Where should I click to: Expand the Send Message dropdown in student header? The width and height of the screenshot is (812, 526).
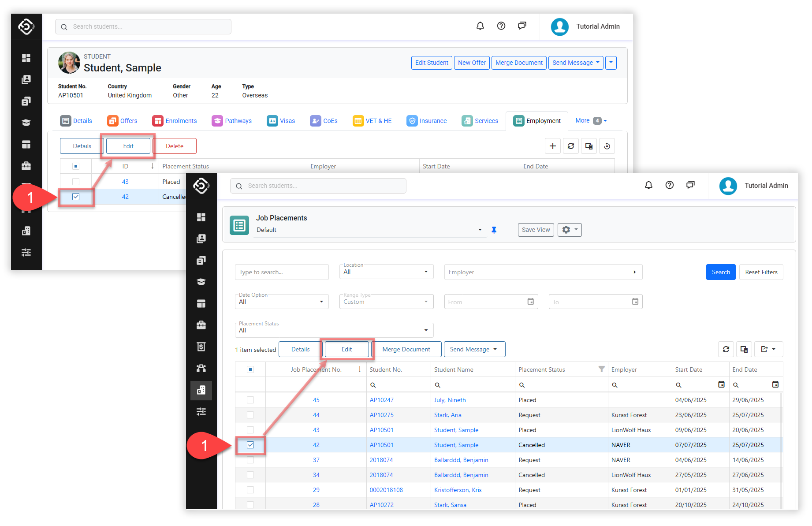pos(576,63)
